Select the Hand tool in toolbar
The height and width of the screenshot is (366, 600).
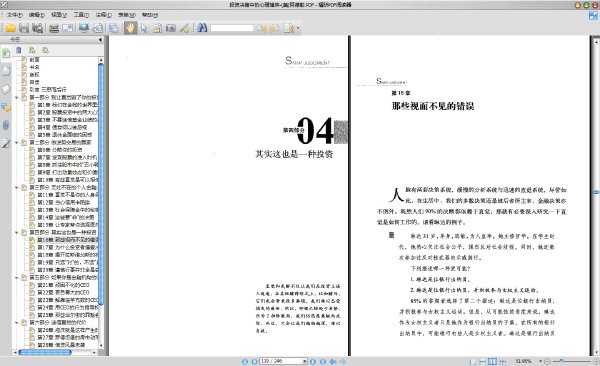pyautogui.click(x=130, y=28)
